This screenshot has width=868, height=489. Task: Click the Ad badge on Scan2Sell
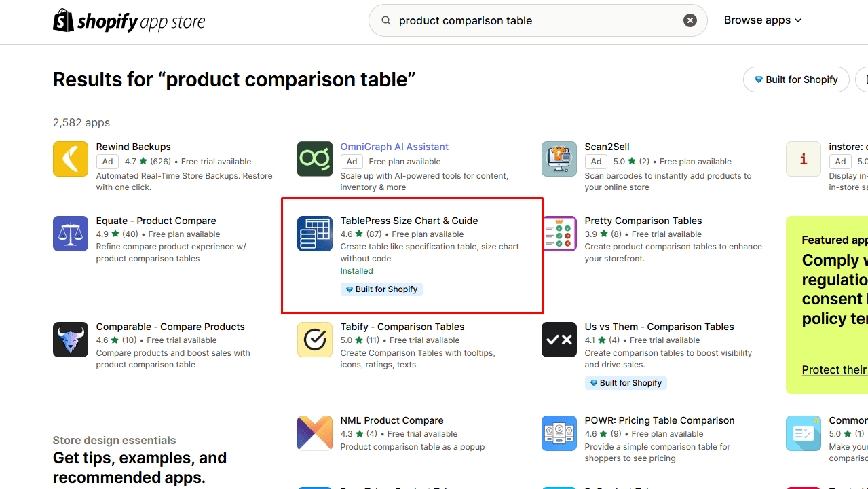click(596, 162)
